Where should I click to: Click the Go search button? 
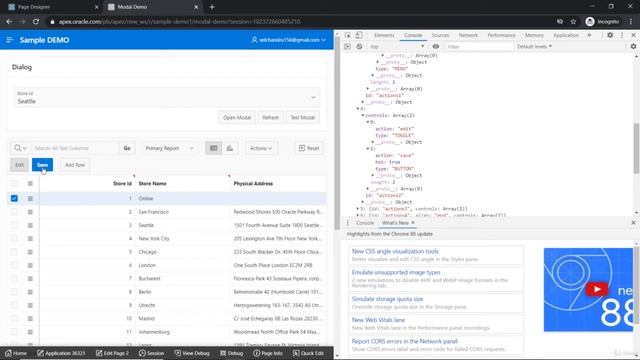coord(127,148)
